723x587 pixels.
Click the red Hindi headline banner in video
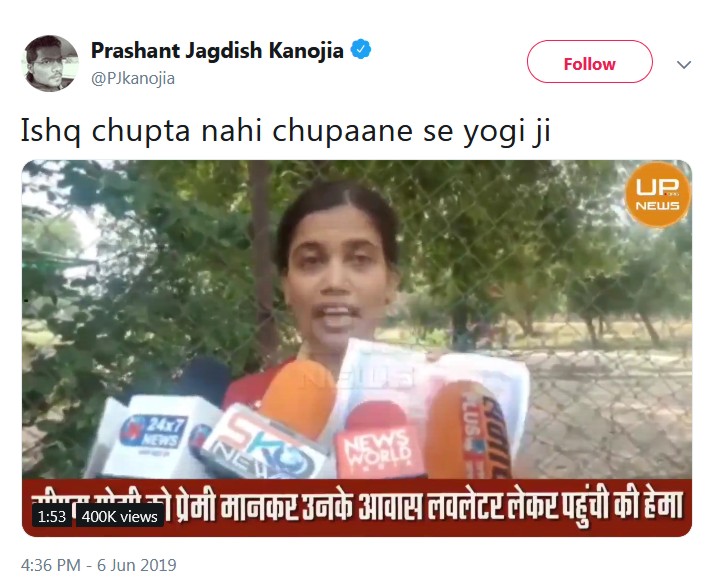point(357,507)
